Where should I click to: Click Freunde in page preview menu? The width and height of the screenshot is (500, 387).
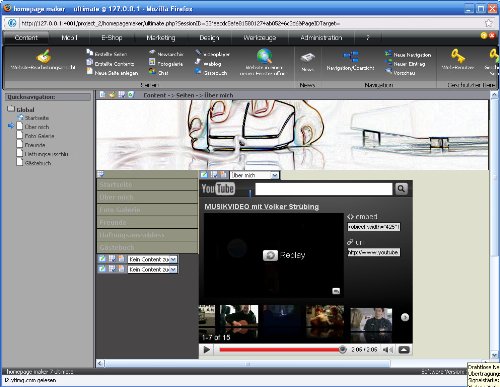click(147, 222)
